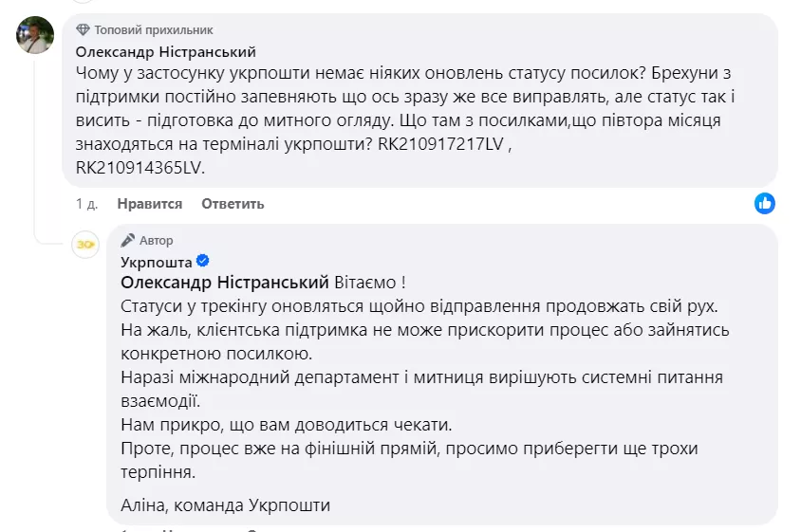The image size is (801, 532).
Task: Click the Автор label in reply
Action: (x=157, y=241)
